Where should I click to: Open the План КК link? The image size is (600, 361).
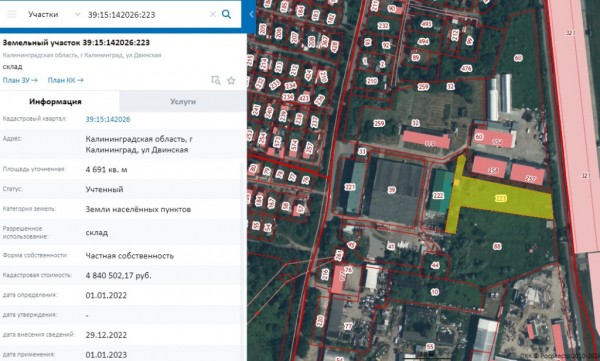[65, 80]
